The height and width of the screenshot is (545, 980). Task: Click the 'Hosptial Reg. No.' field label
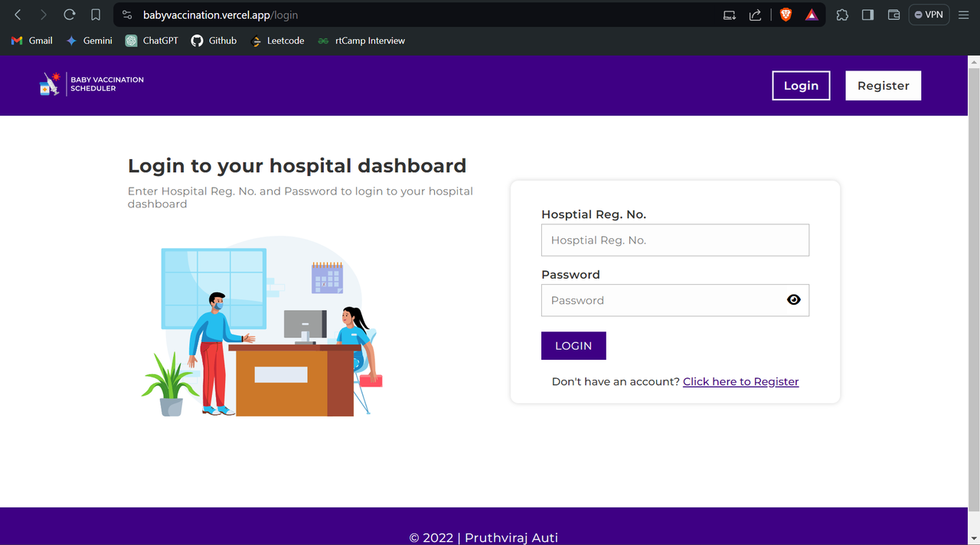coord(593,214)
